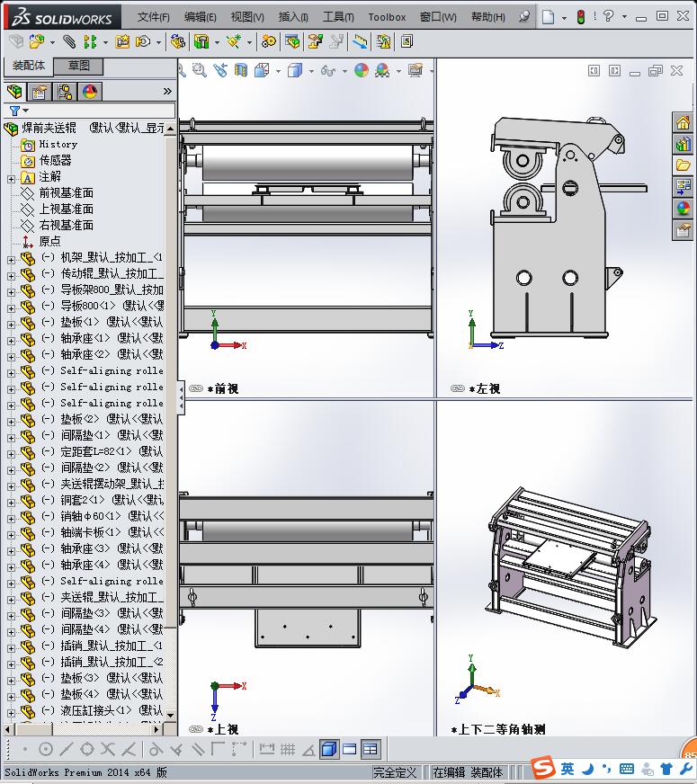Toggle the midpoint snap icon
The width and height of the screenshot is (697, 784).
tap(66, 749)
